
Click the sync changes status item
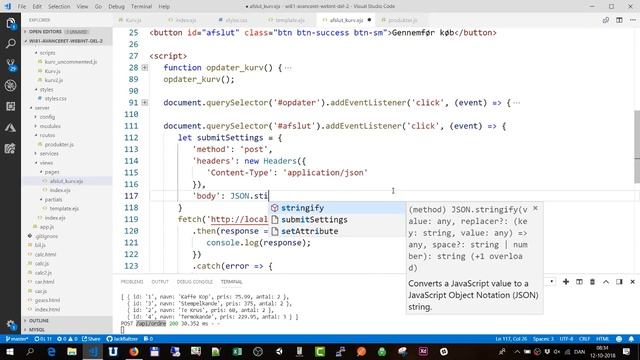[x=43, y=339]
